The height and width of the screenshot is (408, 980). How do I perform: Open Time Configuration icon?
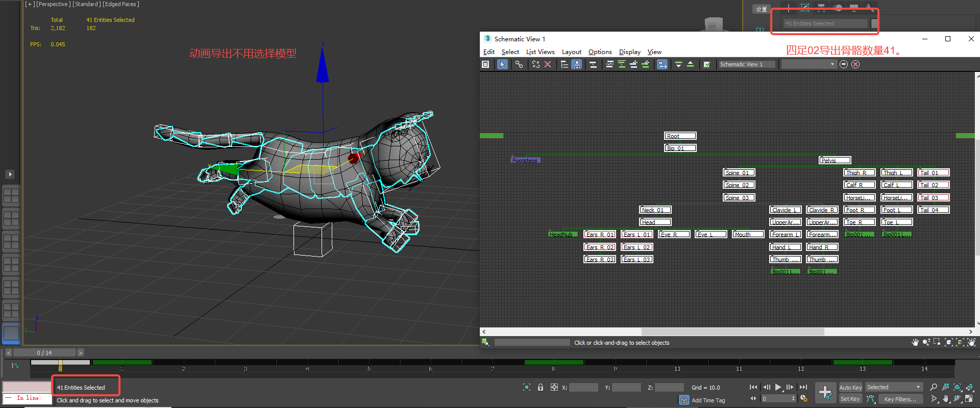804,399
